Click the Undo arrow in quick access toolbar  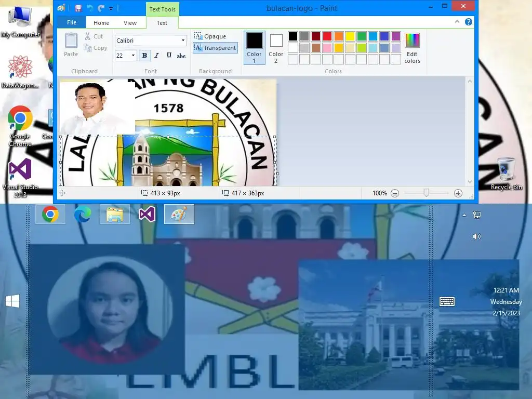click(89, 8)
